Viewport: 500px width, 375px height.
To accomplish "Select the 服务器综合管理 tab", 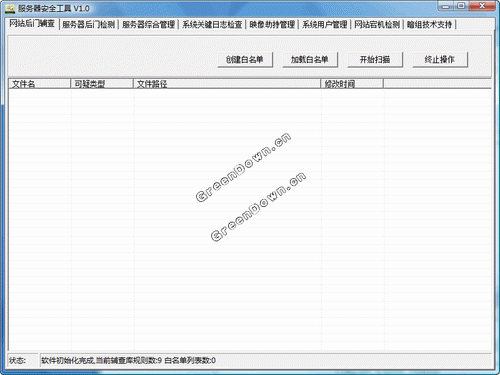I will click(x=148, y=24).
